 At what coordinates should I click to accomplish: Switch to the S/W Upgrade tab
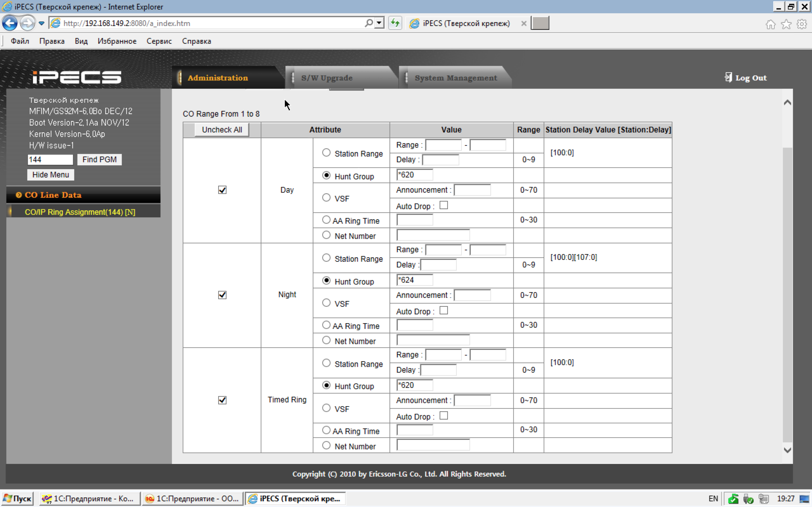(326, 78)
